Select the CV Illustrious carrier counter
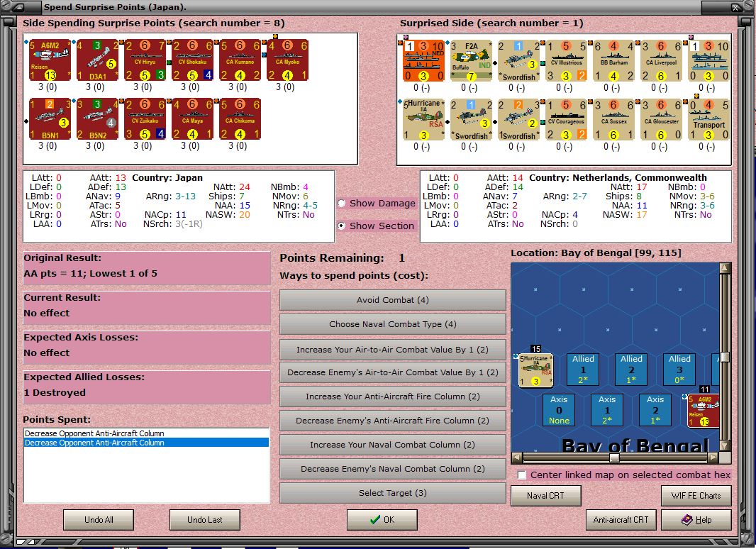This screenshot has width=756, height=549. tap(566, 61)
